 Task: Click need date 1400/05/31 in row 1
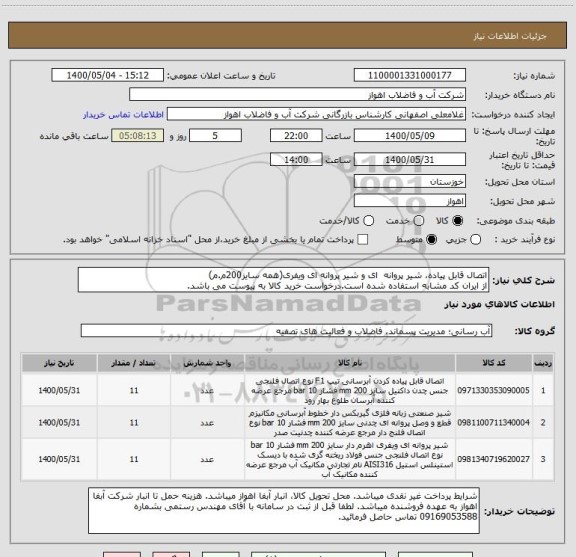(x=59, y=390)
